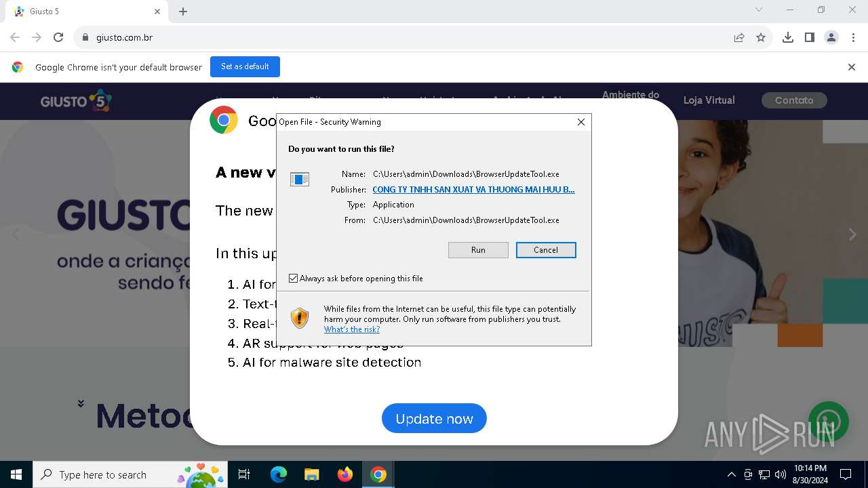Open the notification center icon
Viewport: 868px width, 488px height.
tap(846, 474)
